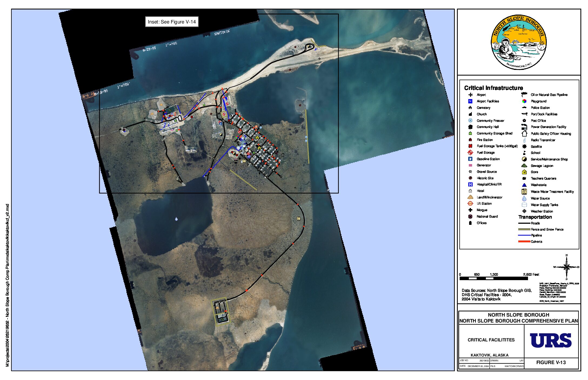Viewport: 588px width, 380px height.
Task: Click the Airport Facilities legend icon
Action: point(470,101)
